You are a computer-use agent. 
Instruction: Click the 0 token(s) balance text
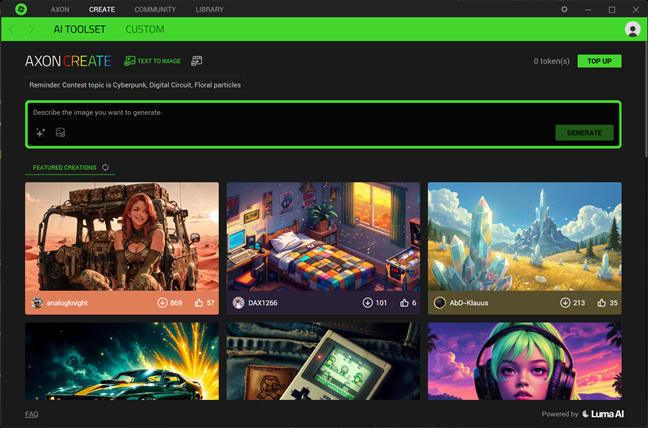[x=551, y=61]
